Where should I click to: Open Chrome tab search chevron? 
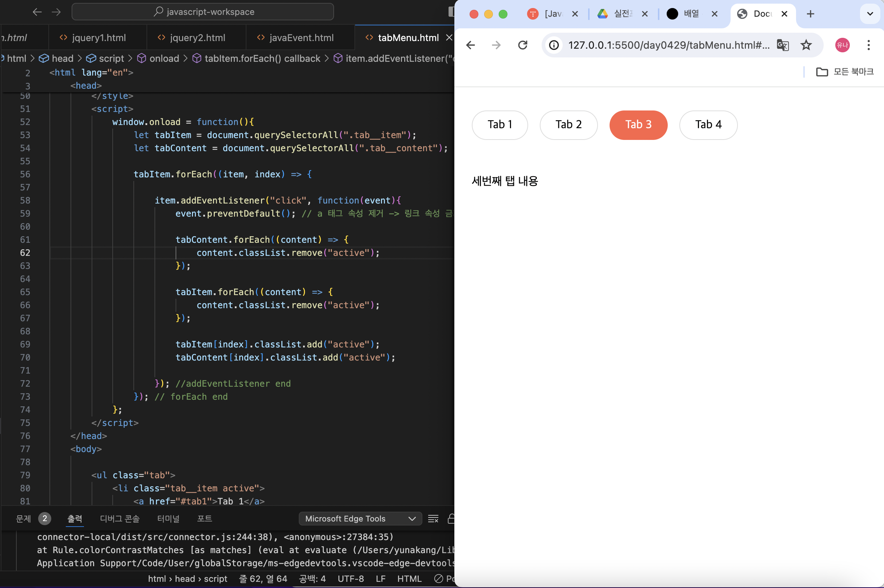870,14
